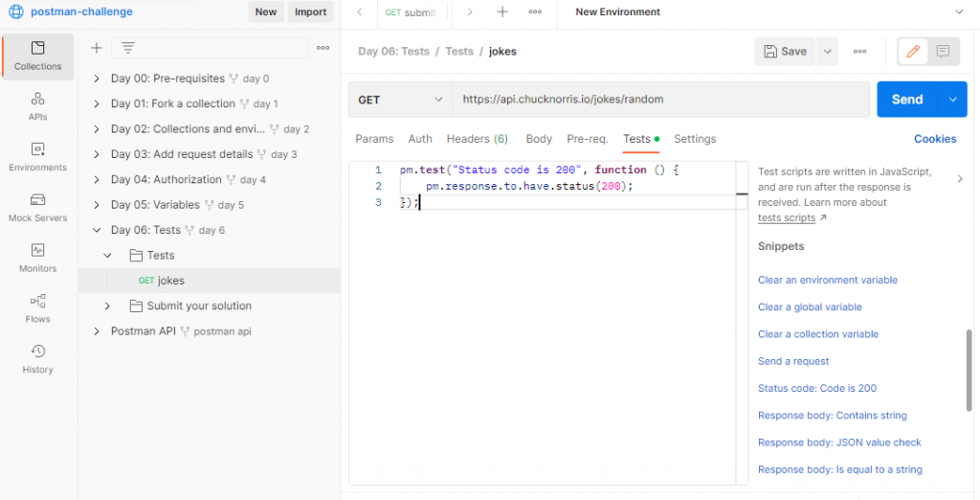Open the GET method dropdown

(400, 100)
